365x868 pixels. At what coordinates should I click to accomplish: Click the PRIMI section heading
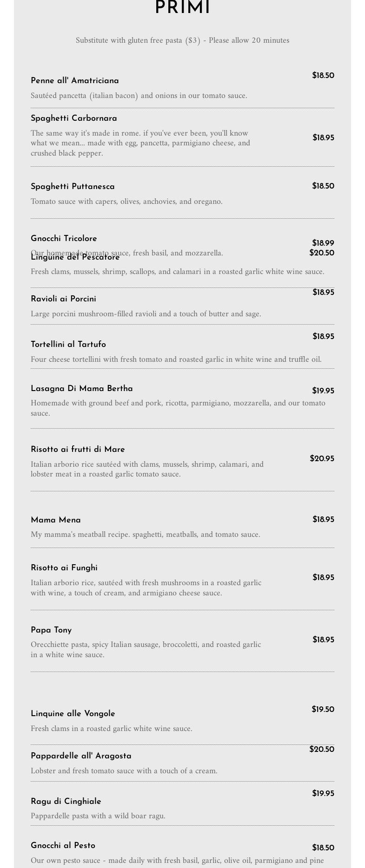[182, 8]
